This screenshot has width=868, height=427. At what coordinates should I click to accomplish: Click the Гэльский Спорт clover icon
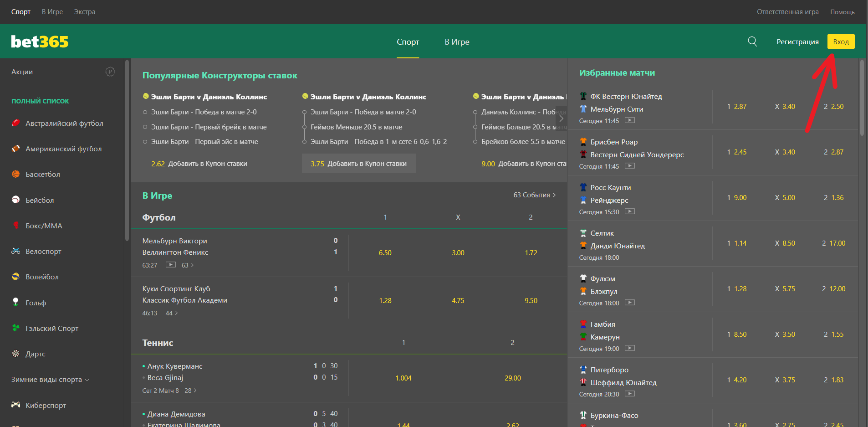[16, 328]
